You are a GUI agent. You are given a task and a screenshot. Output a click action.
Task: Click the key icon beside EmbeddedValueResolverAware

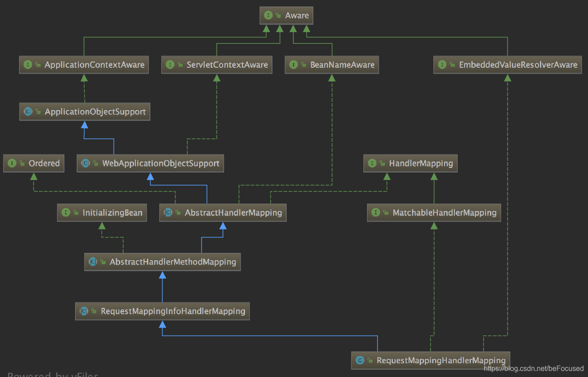pos(452,65)
